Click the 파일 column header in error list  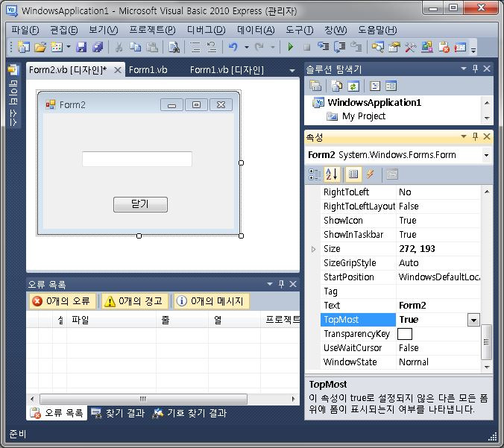tap(111, 320)
